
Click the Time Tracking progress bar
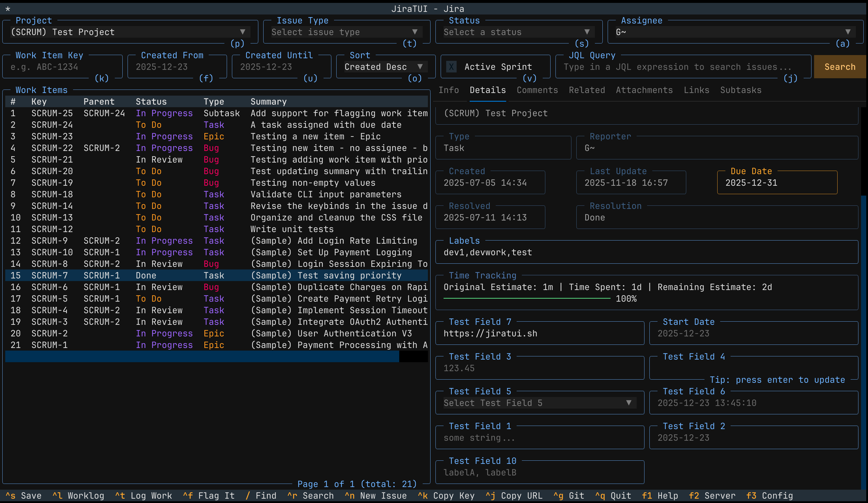coord(527,298)
